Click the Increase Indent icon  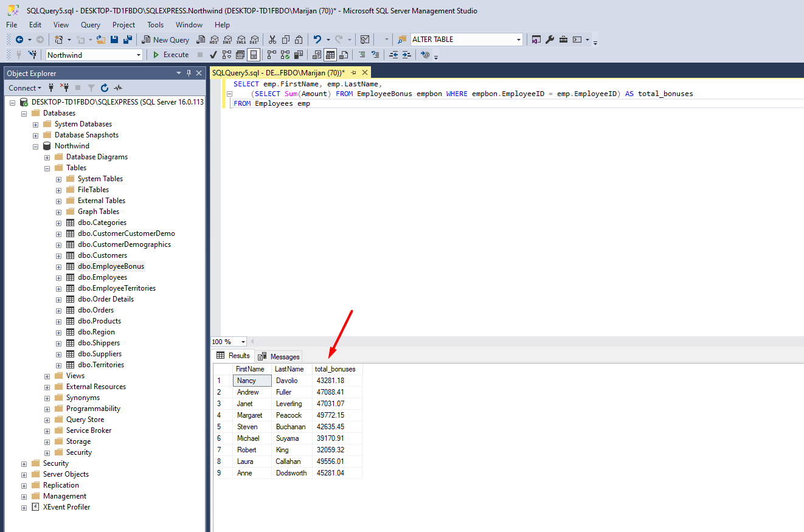click(x=406, y=55)
